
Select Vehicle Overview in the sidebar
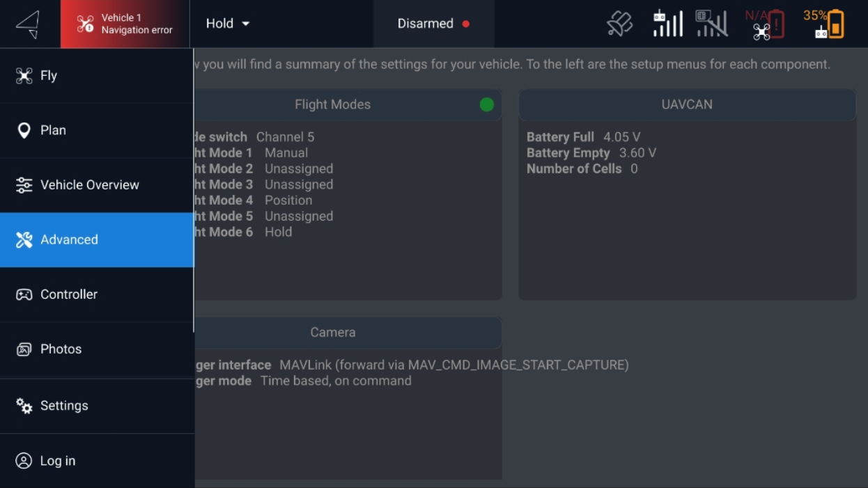89,185
